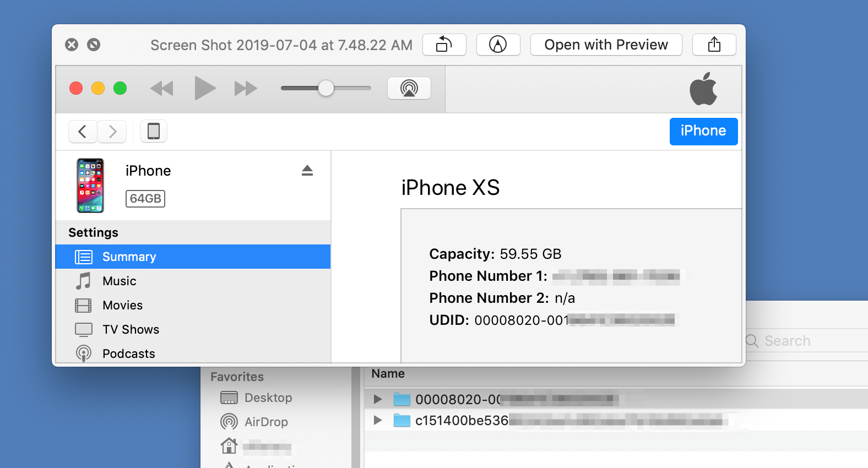
Task: Click the Finder Search field
Action: (806, 341)
